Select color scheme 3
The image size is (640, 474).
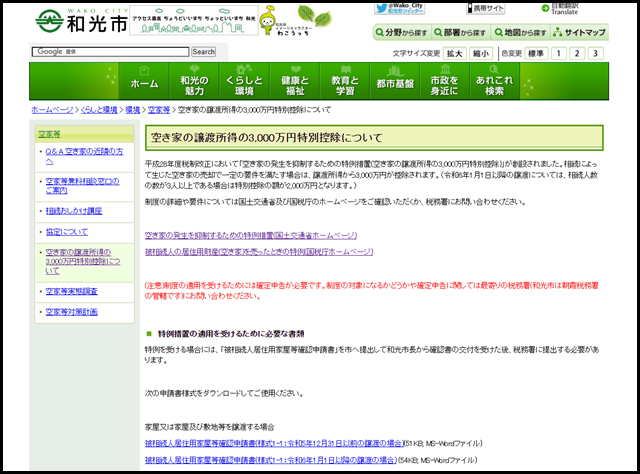[x=596, y=53]
